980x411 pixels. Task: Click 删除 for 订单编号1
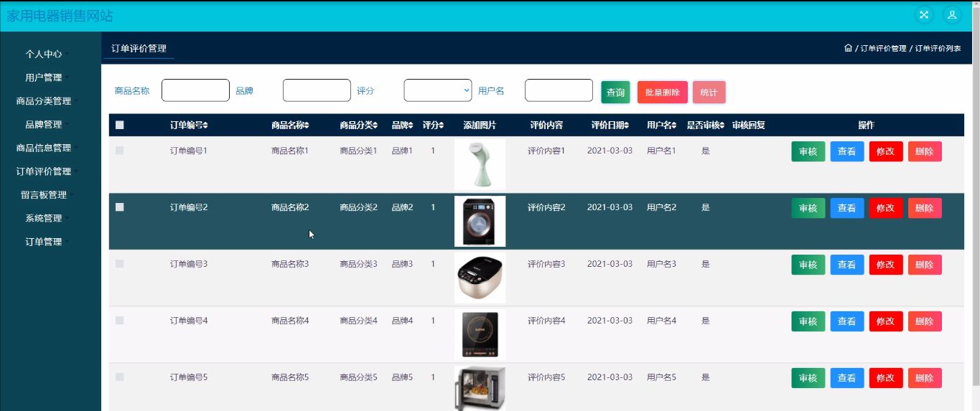pos(925,151)
